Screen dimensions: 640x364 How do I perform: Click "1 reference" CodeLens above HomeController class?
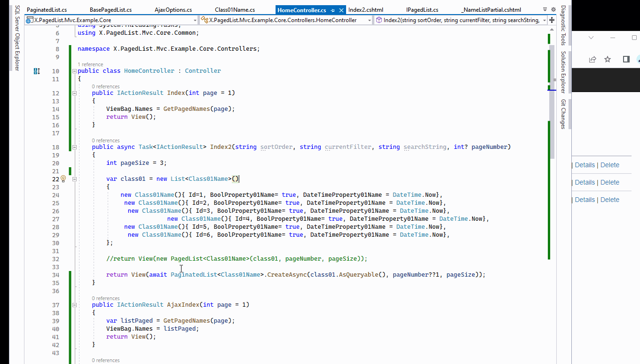pos(90,64)
